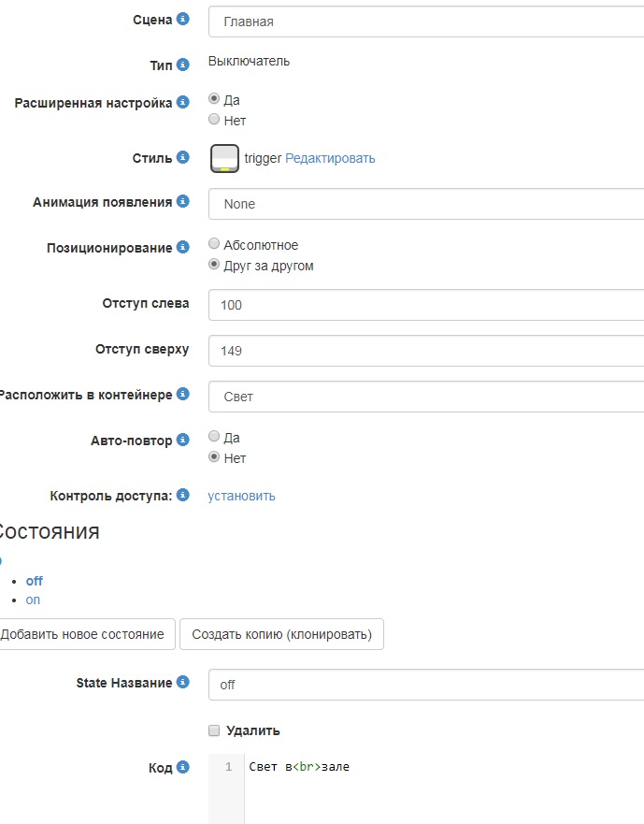Screen dimensions: 644x824
Task: Click the Отступ слева input field
Action: 425,305
